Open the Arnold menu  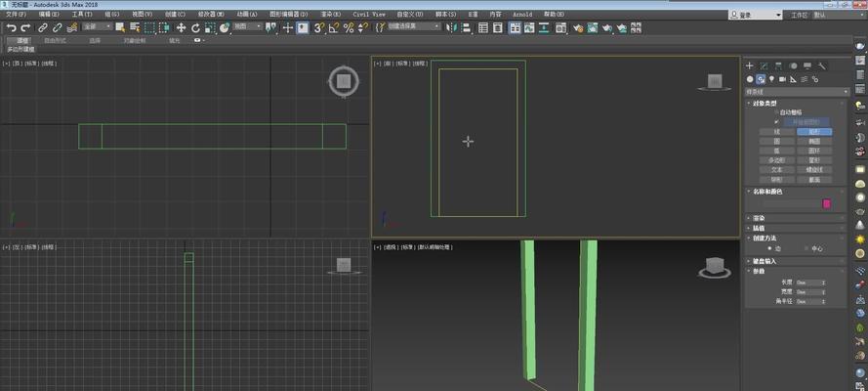522,15
